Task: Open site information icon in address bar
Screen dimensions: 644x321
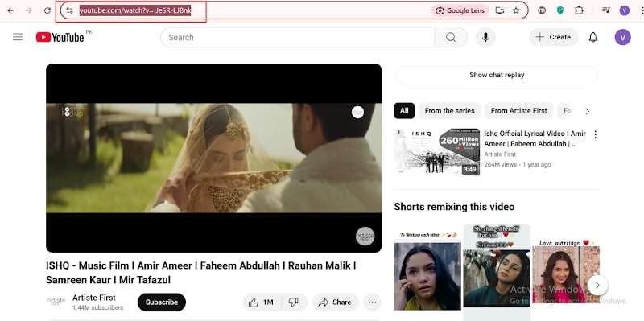Action: (x=69, y=10)
